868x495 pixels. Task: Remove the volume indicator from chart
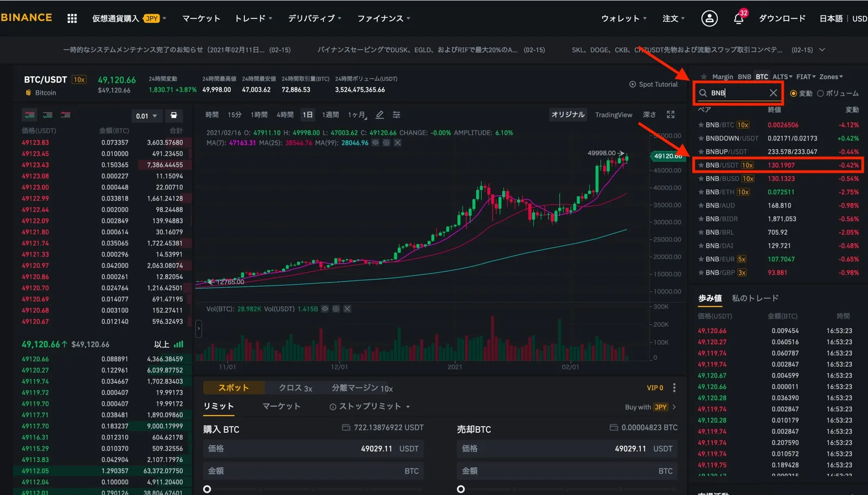pyautogui.click(x=347, y=309)
